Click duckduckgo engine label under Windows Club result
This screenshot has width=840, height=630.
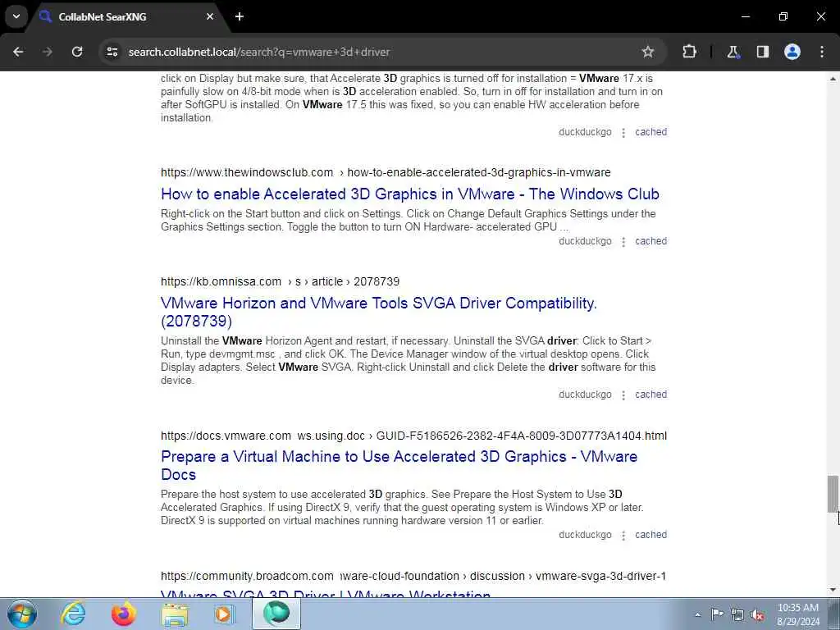[585, 242]
